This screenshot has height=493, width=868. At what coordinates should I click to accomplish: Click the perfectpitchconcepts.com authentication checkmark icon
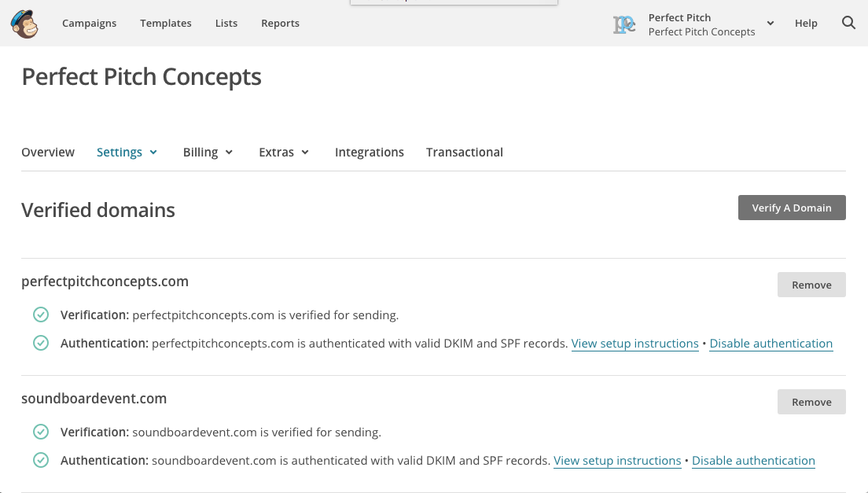click(41, 344)
